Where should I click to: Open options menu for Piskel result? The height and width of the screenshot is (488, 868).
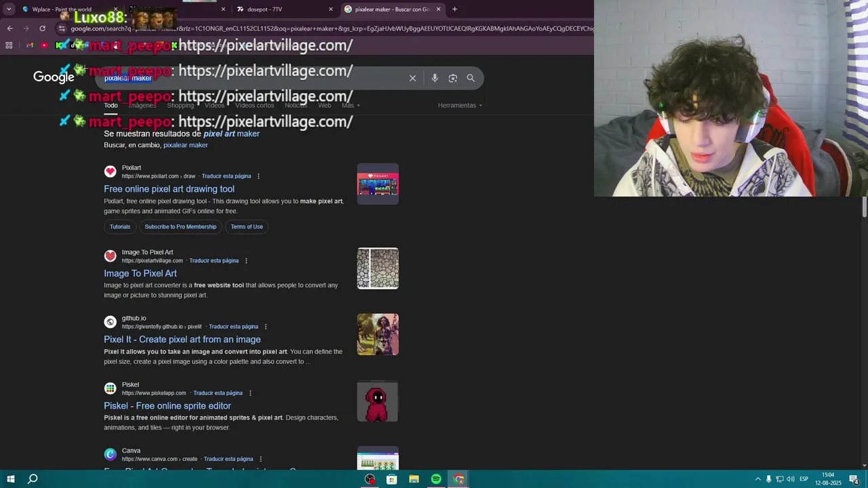click(x=250, y=393)
